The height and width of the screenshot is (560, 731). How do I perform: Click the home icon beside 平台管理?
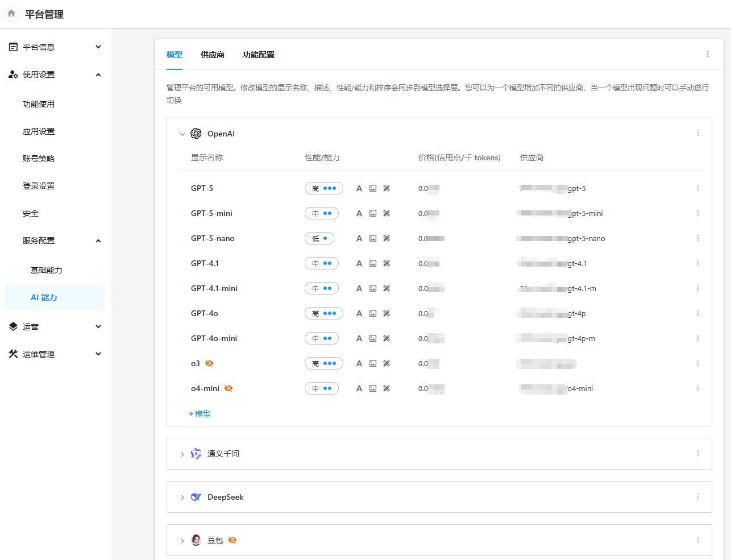click(x=11, y=14)
